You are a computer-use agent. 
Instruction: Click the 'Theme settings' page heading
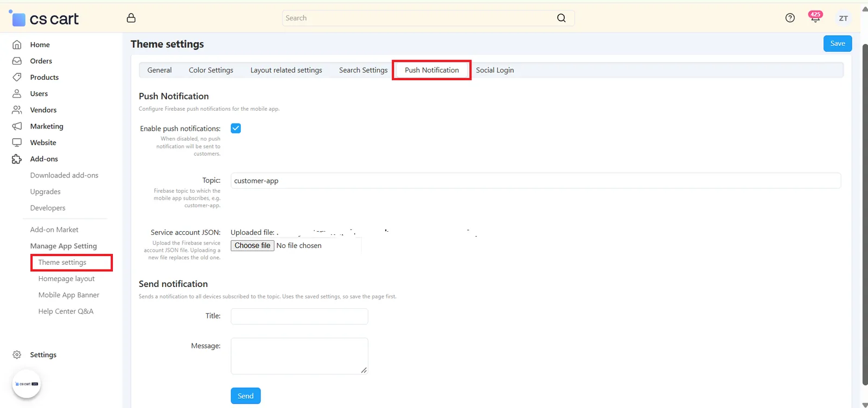click(167, 44)
